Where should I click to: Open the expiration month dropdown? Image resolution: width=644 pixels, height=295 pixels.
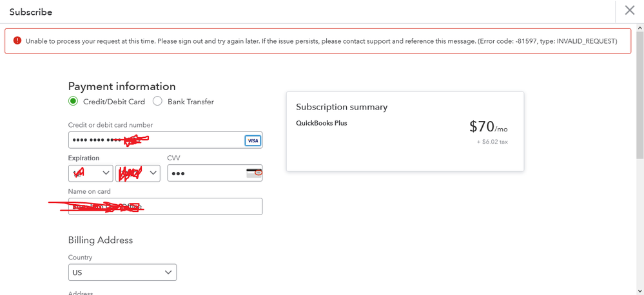pyautogui.click(x=91, y=173)
